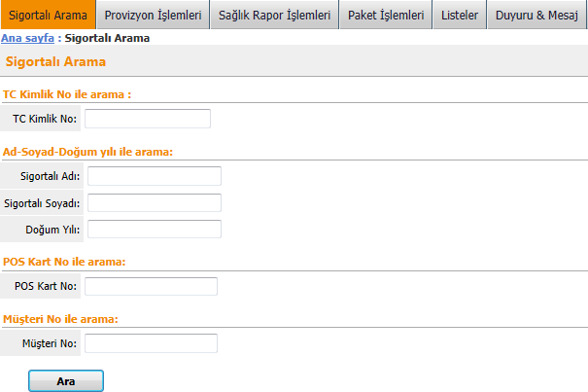Viewport: 588px width, 392px height.
Task: Click the 'Doğum Yılı:' field label
Action: (x=52, y=230)
